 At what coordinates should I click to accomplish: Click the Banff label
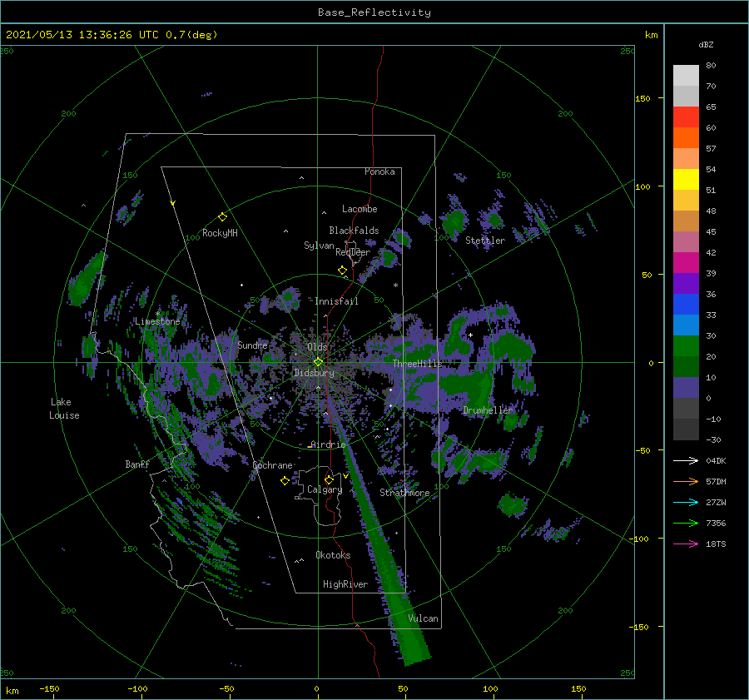coord(137,464)
